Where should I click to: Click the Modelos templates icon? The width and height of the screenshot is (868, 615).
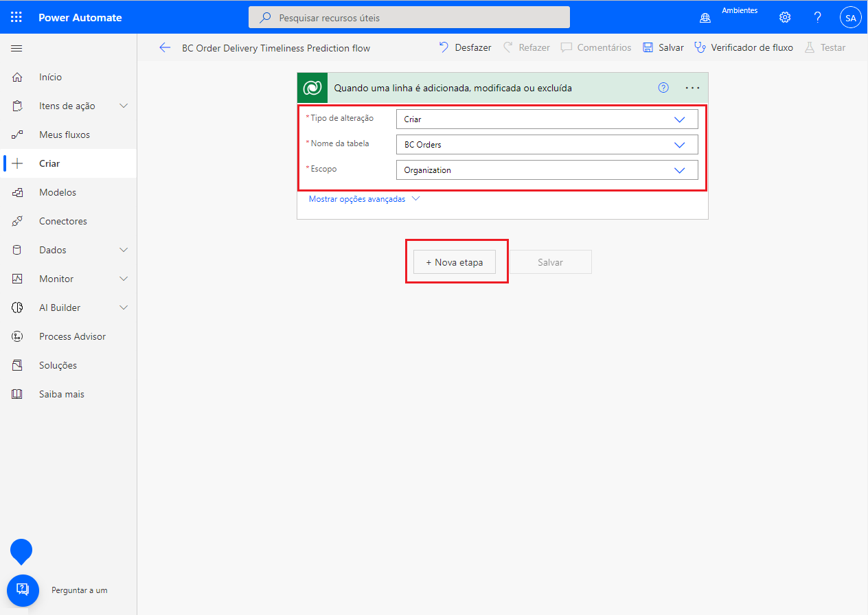tap(17, 192)
